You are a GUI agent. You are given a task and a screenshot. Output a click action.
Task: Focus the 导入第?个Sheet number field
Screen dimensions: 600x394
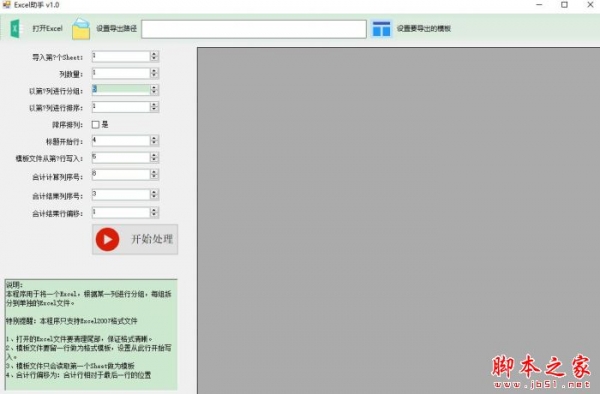point(121,56)
